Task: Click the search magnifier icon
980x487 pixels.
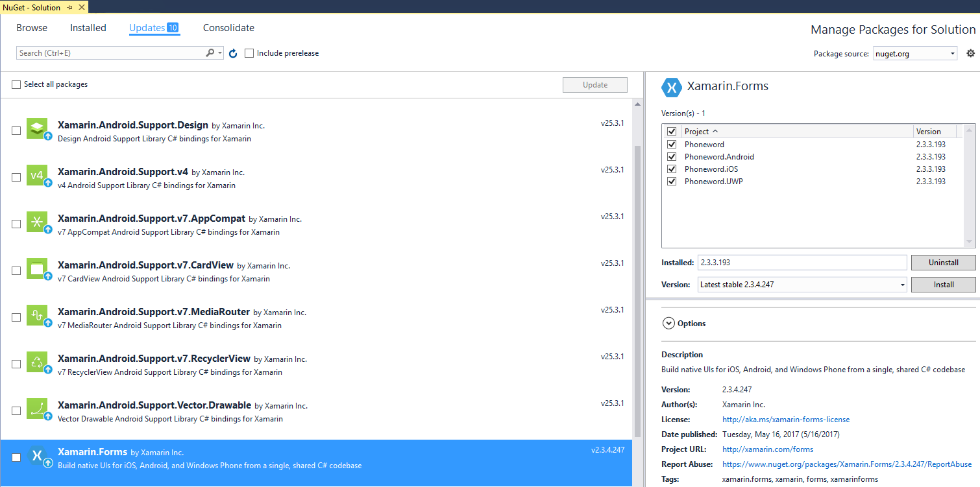Action: [210, 53]
